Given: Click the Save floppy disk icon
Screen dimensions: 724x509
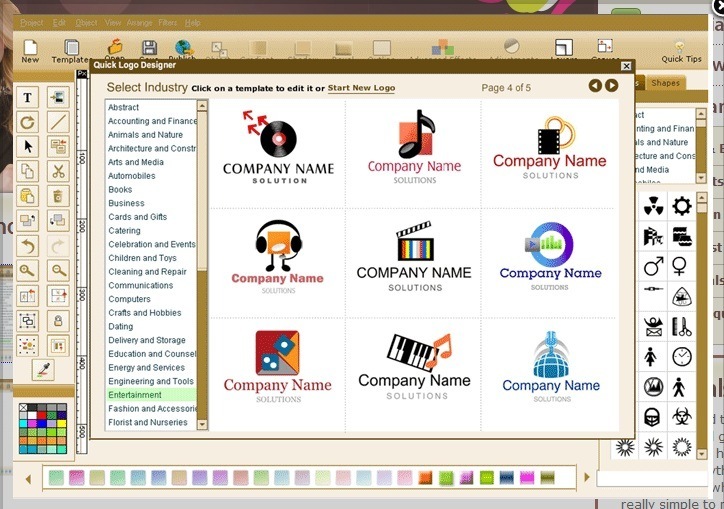Looking at the screenshot, I should point(149,48).
